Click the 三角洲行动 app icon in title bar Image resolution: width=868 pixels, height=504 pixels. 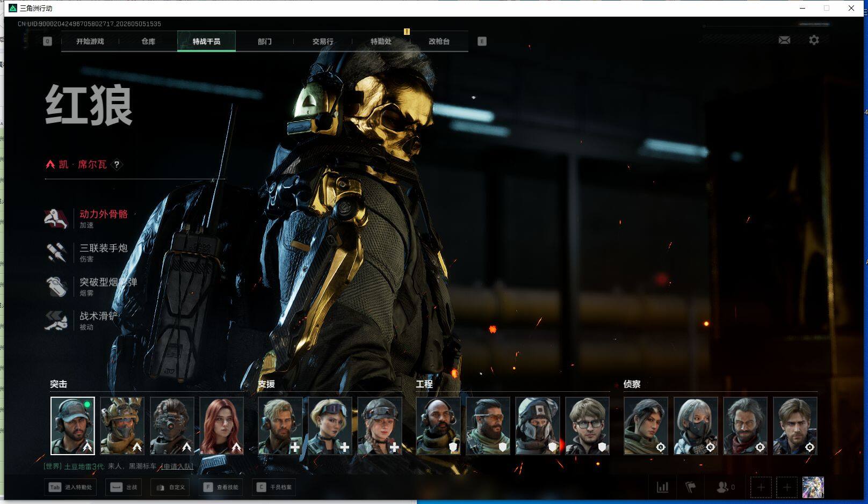[x=13, y=8]
